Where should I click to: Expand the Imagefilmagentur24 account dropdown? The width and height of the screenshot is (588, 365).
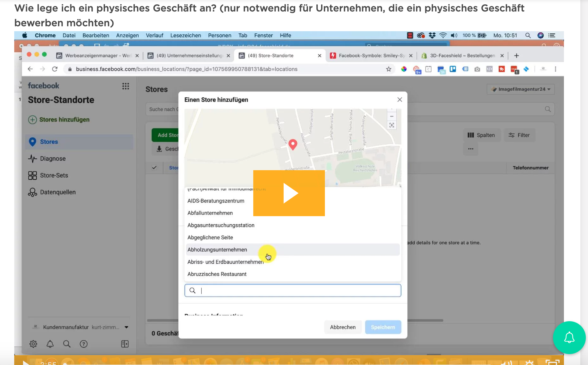pyautogui.click(x=521, y=89)
